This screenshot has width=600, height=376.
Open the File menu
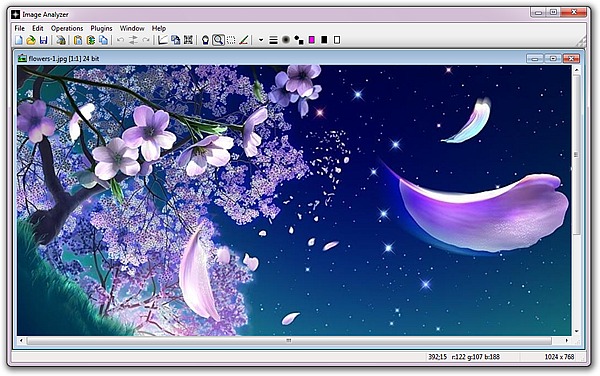click(x=19, y=28)
